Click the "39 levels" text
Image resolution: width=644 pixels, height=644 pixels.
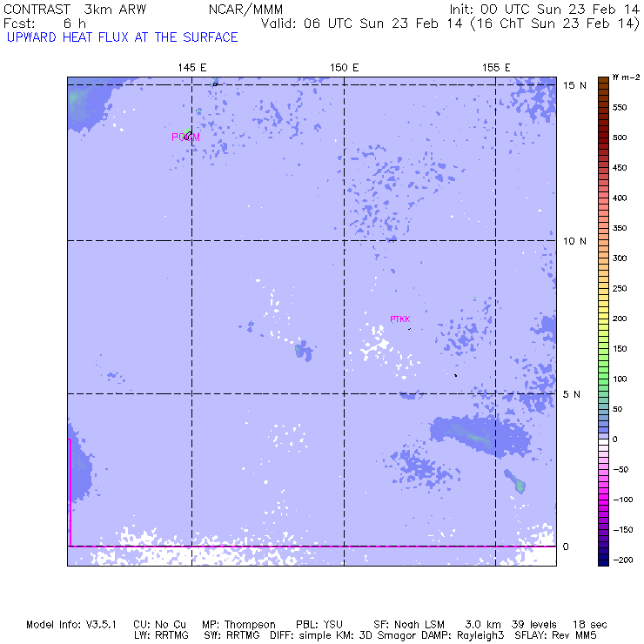(x=534, y=625)
